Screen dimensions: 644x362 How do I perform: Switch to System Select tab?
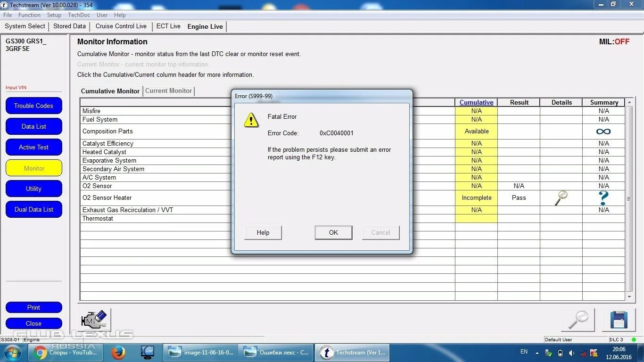pos(25,26)
